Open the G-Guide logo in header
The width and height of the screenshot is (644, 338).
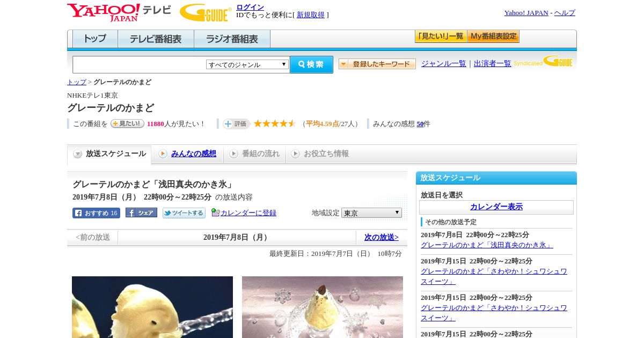tap(206, 12)
